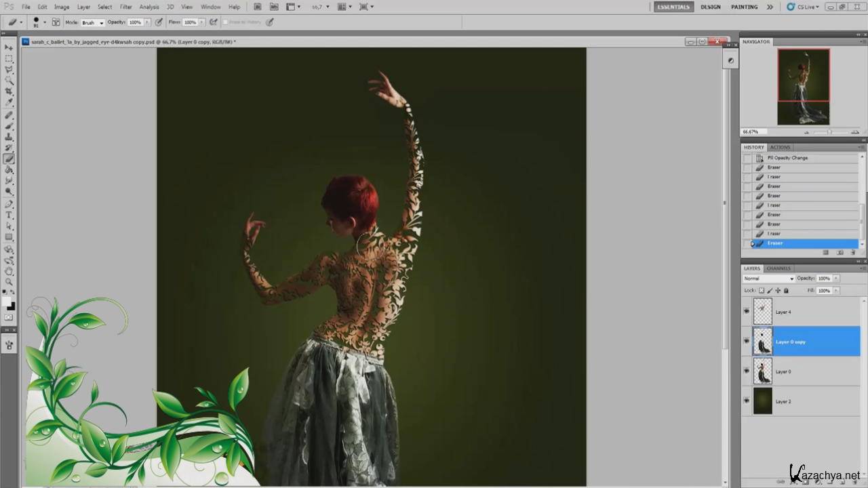The height and width of the screenshot is (488, 868).
Task: Select the Crop tool in the toolbox
Action: 9,91
